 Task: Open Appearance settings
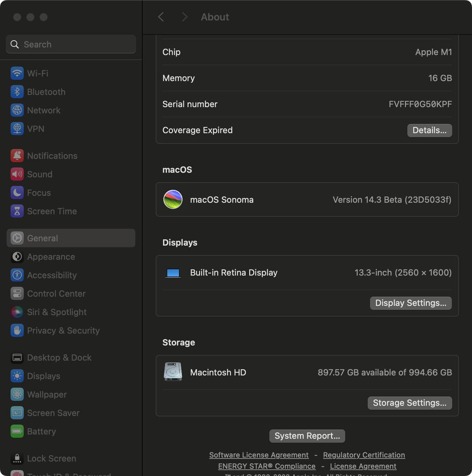pos(71,257)
